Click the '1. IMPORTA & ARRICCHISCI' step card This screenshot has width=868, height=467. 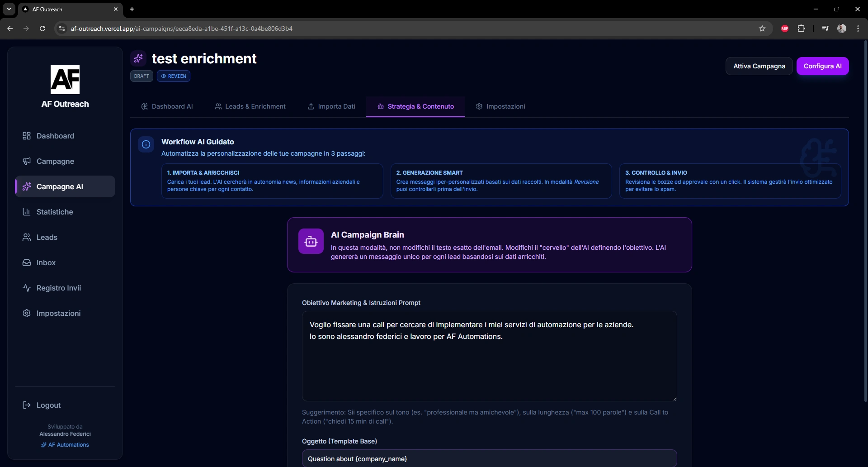272,181
